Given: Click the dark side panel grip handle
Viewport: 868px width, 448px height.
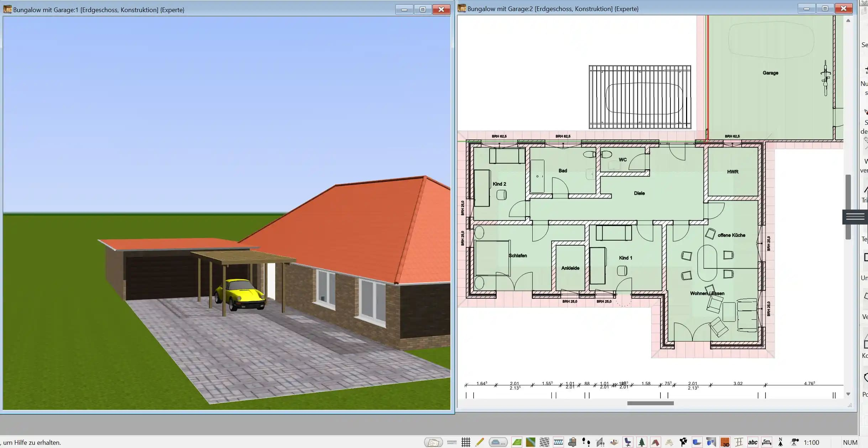Looking at the screenshot, I should (855, 217).
